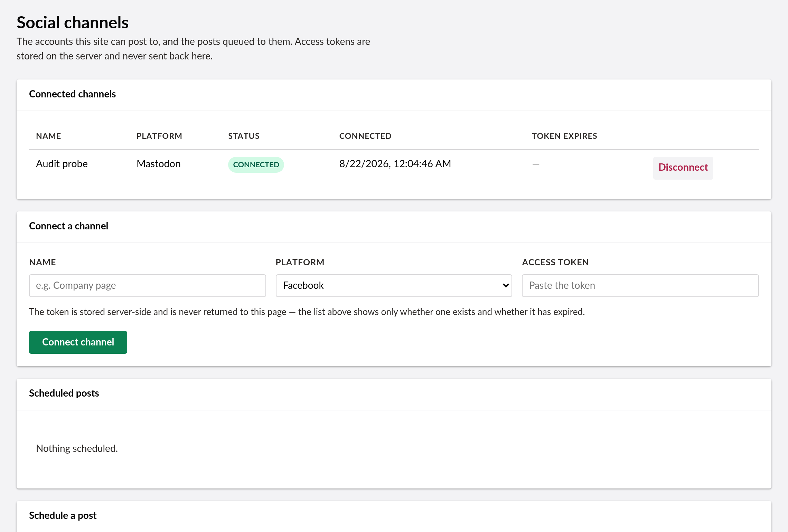Screen dimensions: 788x532
Task: Click the Mastodon platform cell
Action: pos(159,164)
